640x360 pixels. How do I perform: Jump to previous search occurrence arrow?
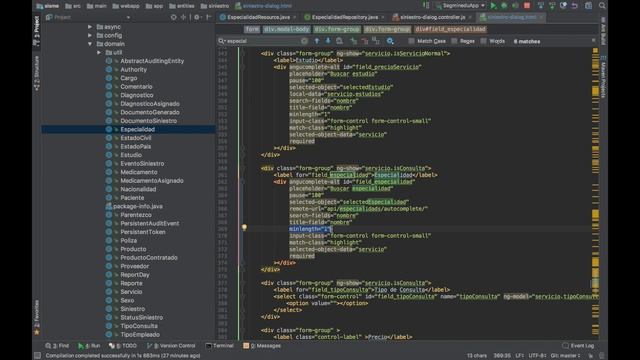click(316, 41)
